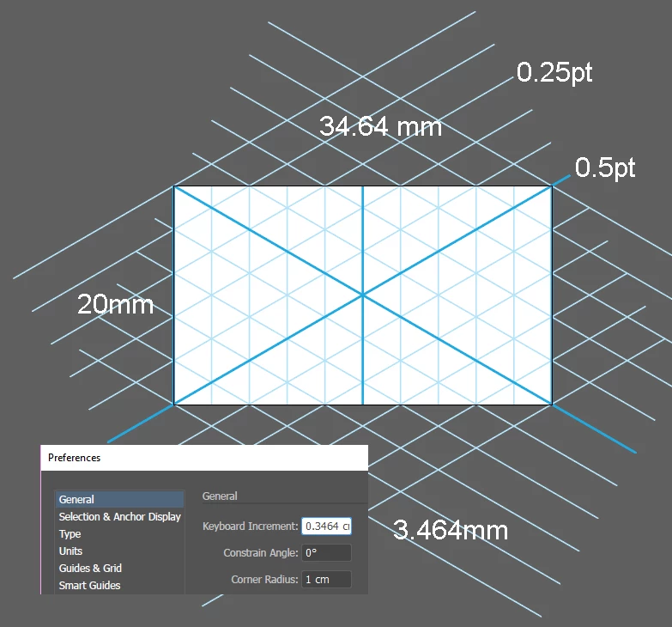
Task: Click the 0.25pt stroke label
Action: click(554, 72)
